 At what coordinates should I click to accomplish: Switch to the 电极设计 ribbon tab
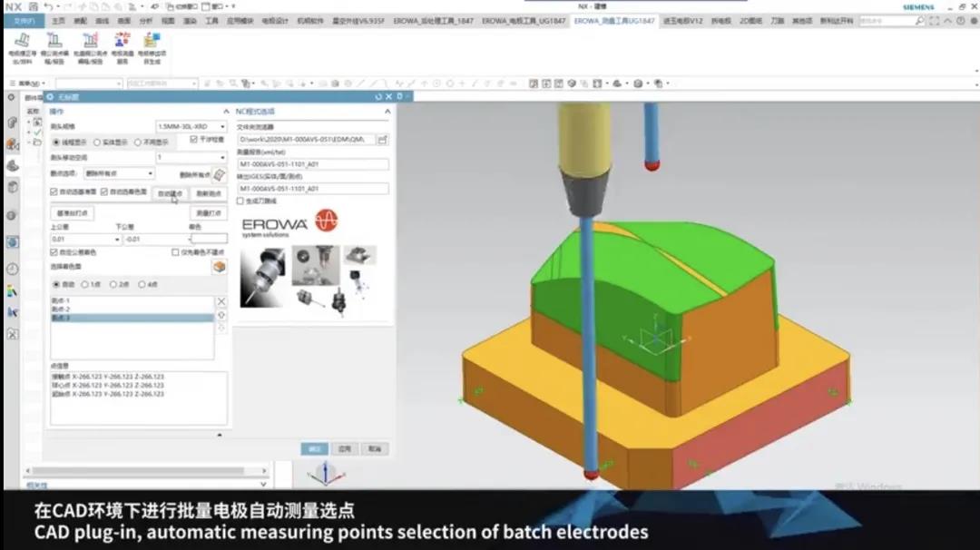[x=274, y=20]
